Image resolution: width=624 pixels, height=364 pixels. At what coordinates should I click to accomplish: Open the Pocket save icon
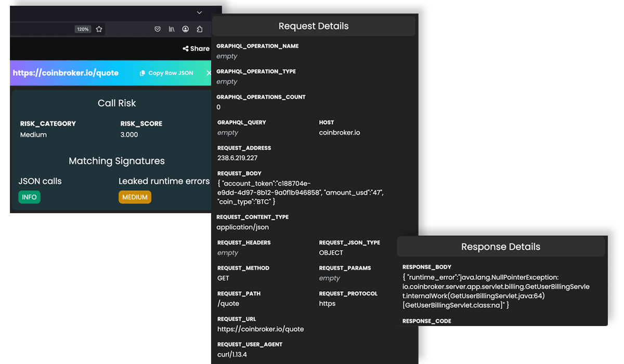(x=158, y=29)
